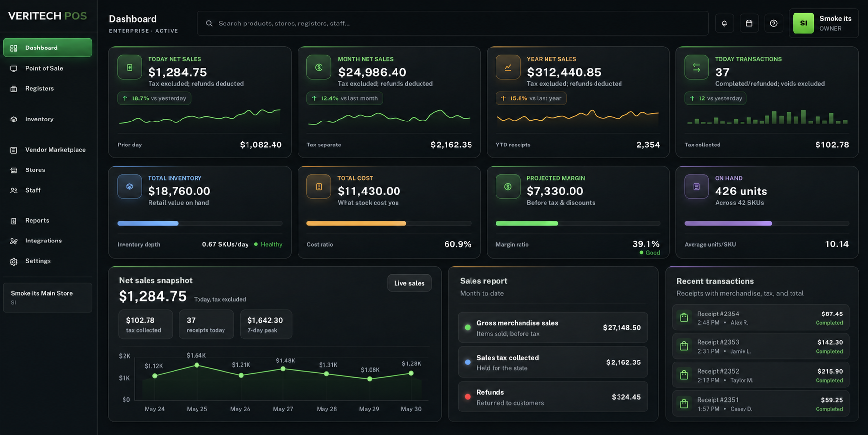This screenshot has height=435, width=868.
Task: Click the Total Inventory box icon
Action: tap(129, 187)
